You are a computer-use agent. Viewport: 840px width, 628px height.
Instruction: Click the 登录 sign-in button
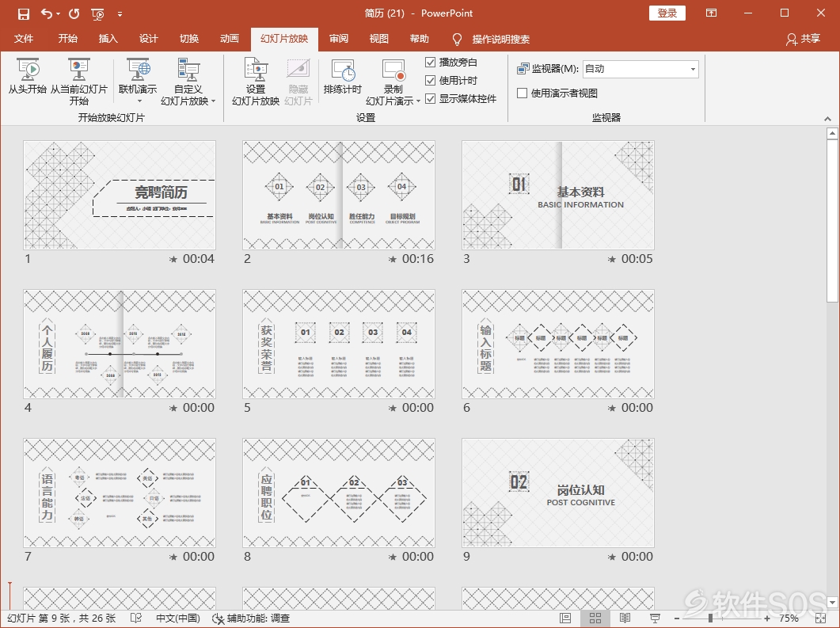click(667, 13)
